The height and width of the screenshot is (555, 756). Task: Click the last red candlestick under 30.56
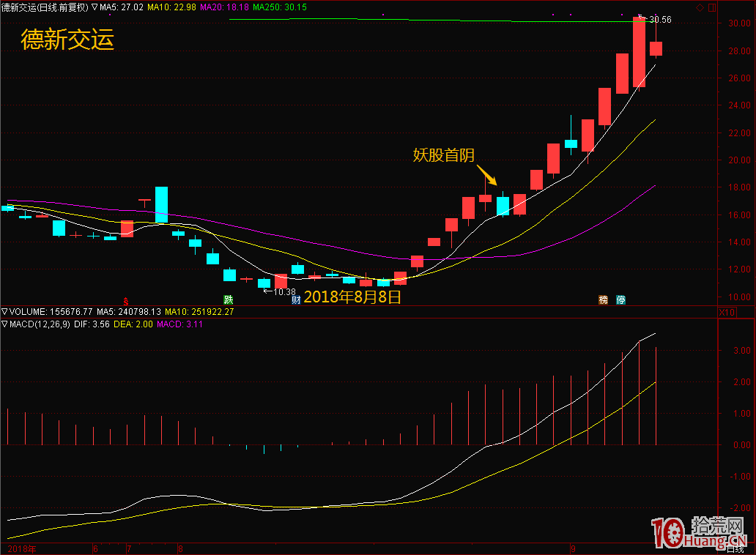[656, 48]
